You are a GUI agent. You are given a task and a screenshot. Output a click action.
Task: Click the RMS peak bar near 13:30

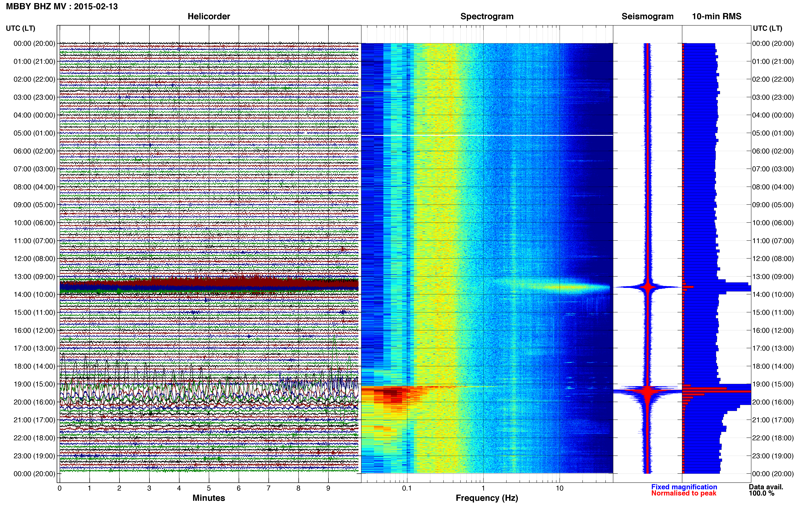[x=717, y=287]
